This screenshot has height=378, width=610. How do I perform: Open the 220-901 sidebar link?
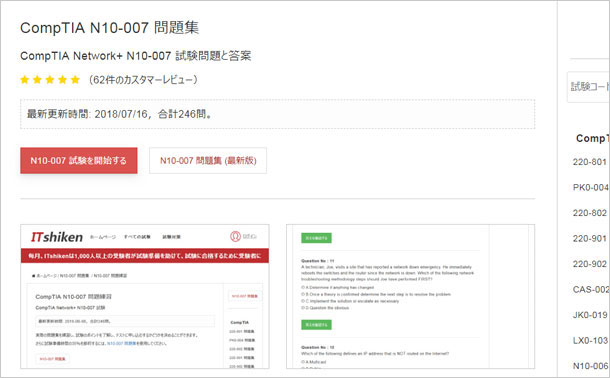590,238
